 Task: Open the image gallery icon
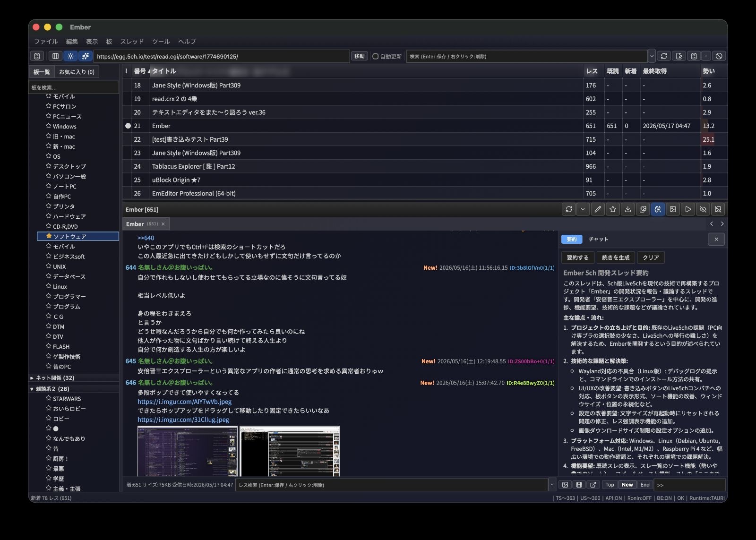tap(643, 209)
